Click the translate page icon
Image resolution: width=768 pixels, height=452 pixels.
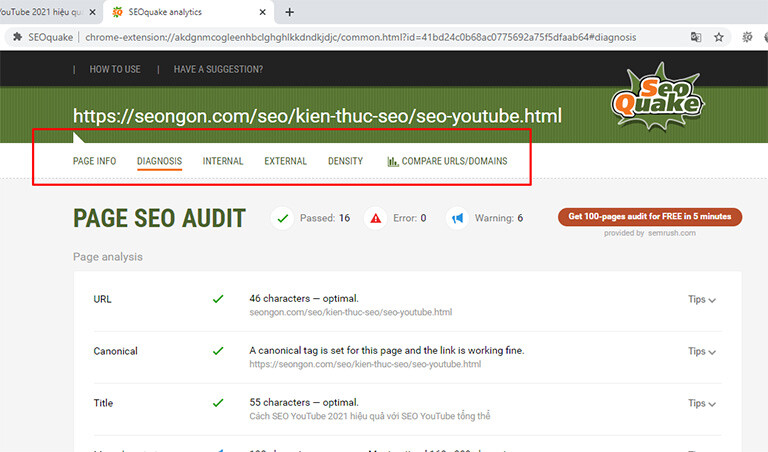pos(696,37)
